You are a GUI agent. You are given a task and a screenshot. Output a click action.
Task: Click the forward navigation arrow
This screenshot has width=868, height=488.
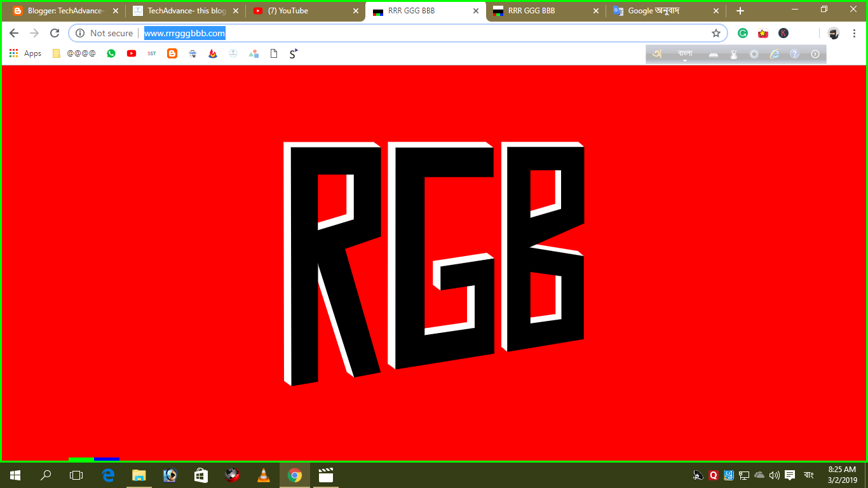pos(34,33)
